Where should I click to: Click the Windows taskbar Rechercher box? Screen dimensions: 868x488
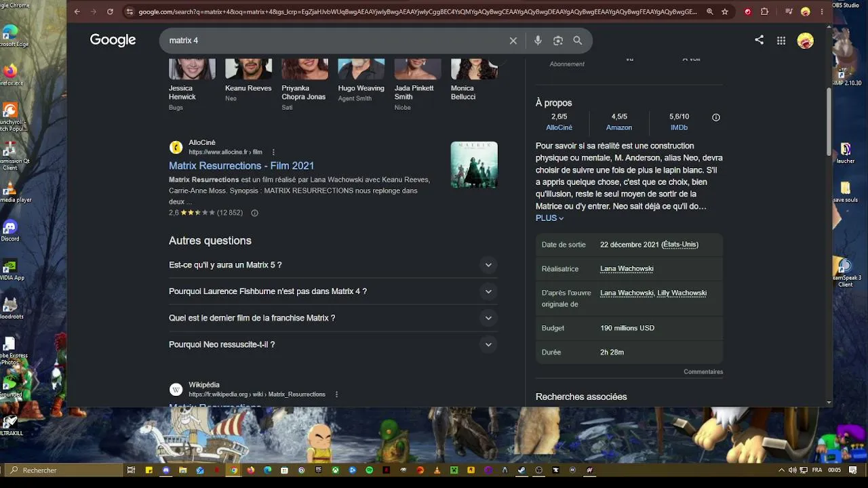coord(62,470)
